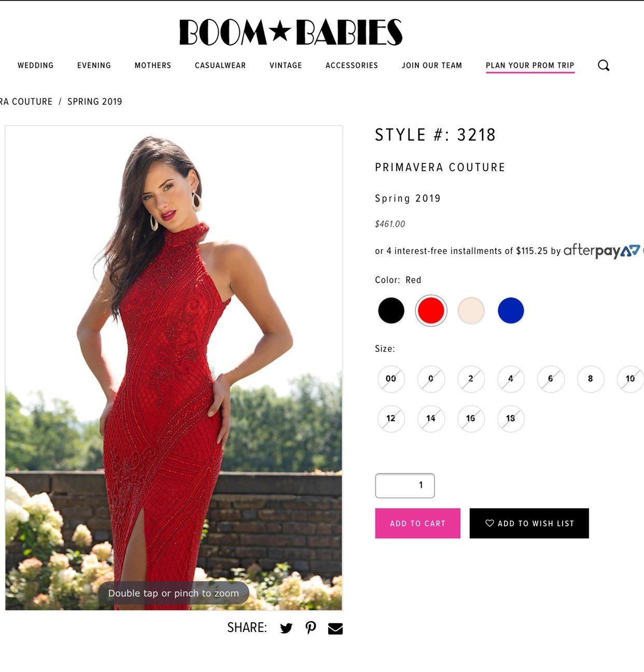Open Plan Your Prom Trip page

coord(530,65)
